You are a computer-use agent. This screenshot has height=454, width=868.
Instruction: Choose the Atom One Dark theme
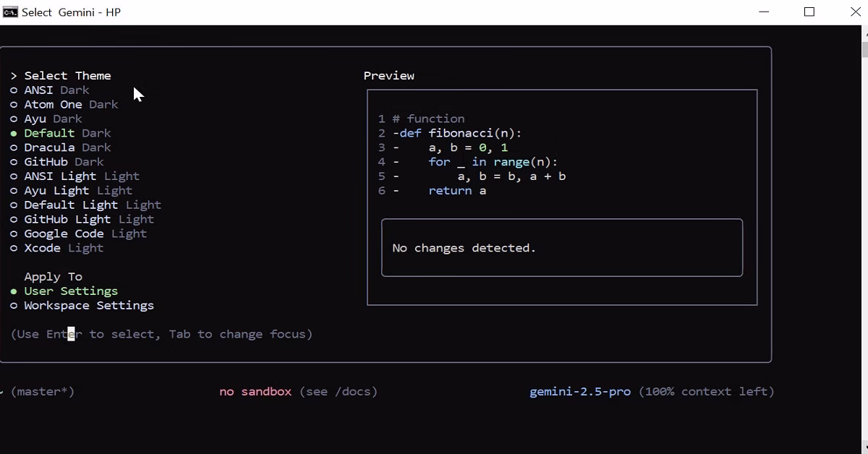[x=64, y=105]
